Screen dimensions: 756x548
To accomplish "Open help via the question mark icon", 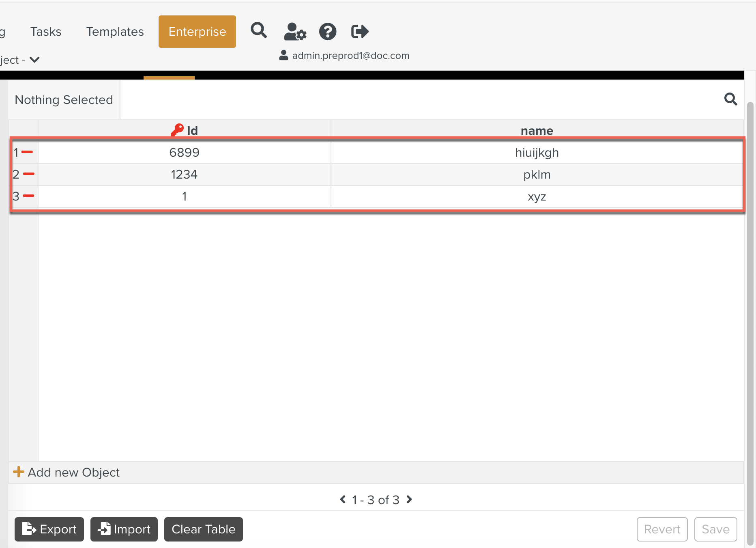I will click(x=328, y=31).
